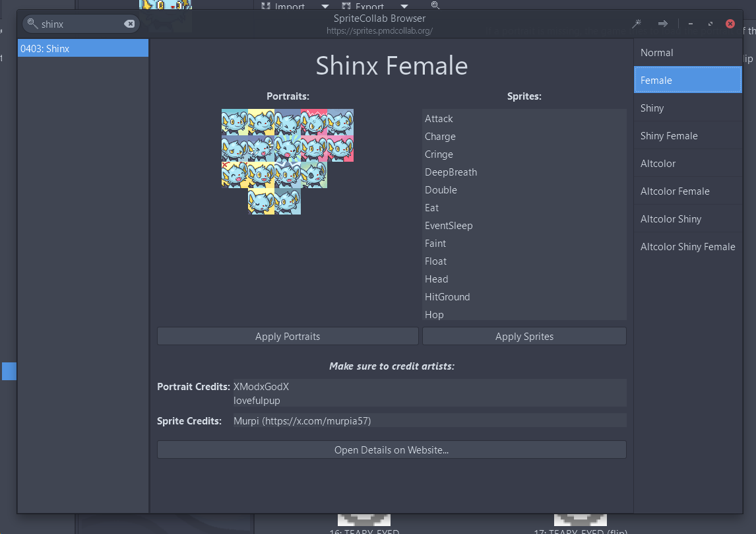756x534 pixels.
Task: Open the Import dropdown arrow behind dialog
Action: pos(325,7)
